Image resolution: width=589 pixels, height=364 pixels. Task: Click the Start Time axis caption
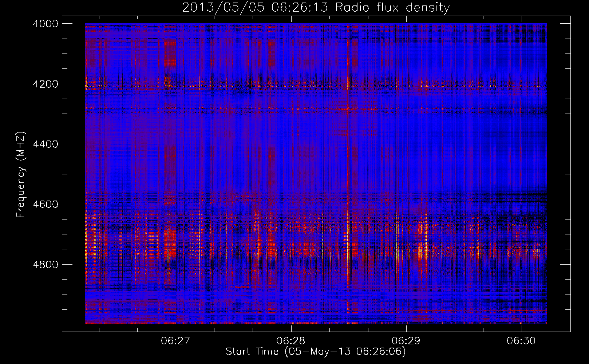pos(316,352)
